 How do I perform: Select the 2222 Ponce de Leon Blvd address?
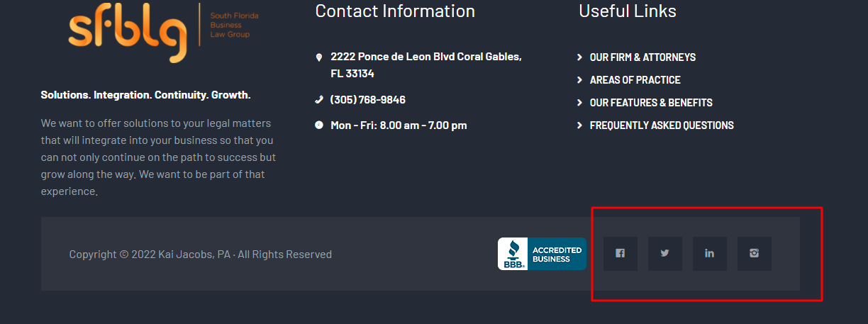(425, 65)
